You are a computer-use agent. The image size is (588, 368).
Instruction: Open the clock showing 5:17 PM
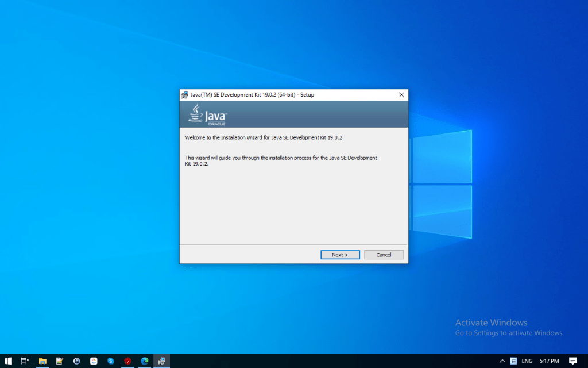click(x=549, y=361)
